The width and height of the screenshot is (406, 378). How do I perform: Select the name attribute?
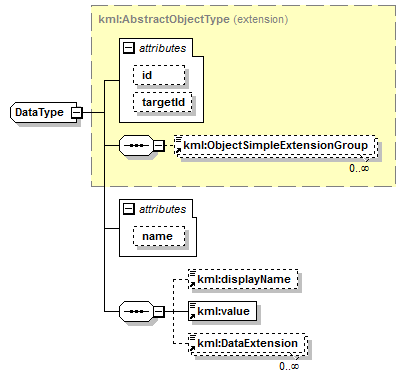coord(159,236)
